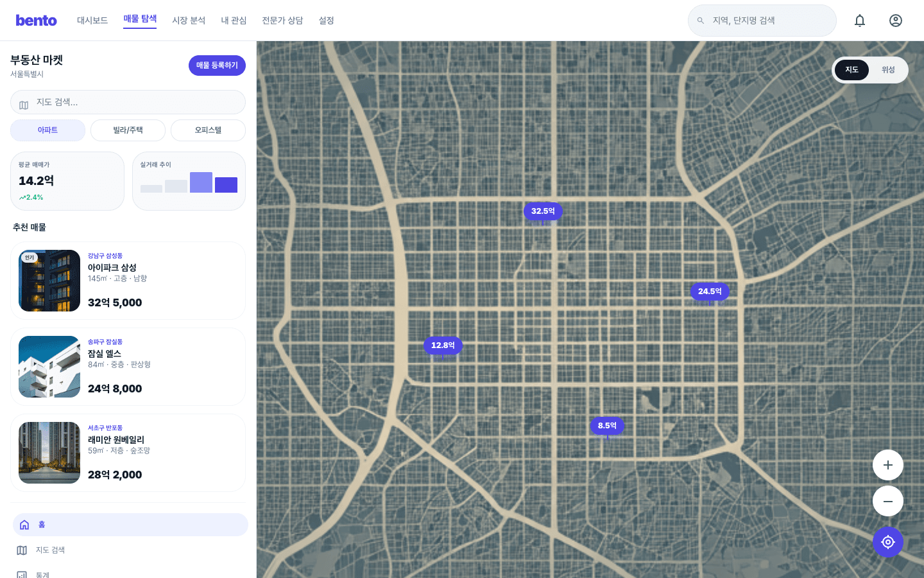Open the 아이파크 삼성 listing thumbnail
The width and height of the screenshot is (924, 578).
[49, 281]
